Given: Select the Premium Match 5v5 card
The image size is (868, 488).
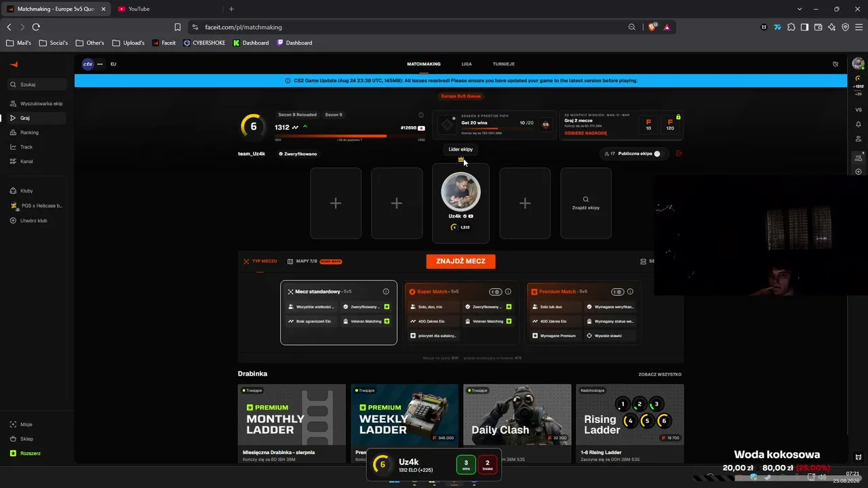Looking at the screenshot, I should pos(583,312).
